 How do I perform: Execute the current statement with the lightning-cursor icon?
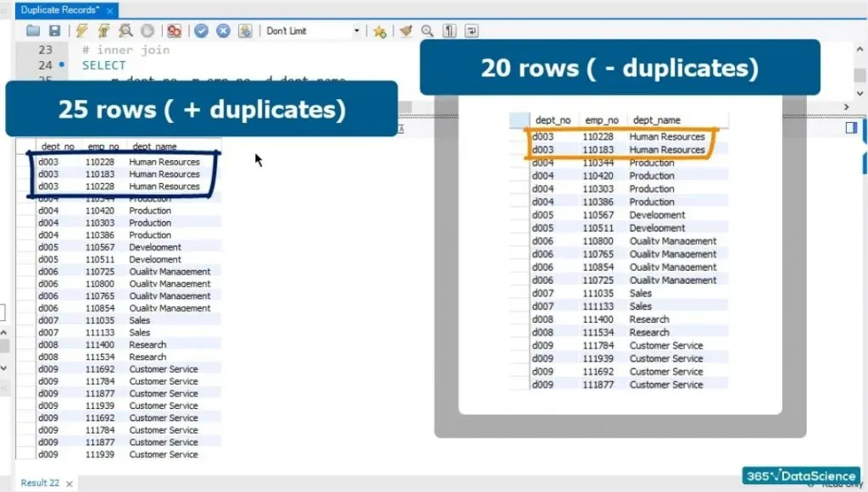pyautogui.click(x=103, y=30)
